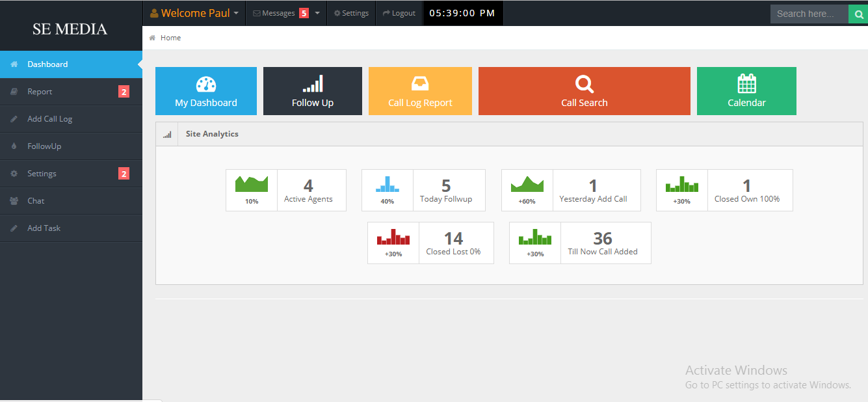Screen dimensions: 868x402
Task: Click the home icon in breadcrumb
Action: point(152,38)
